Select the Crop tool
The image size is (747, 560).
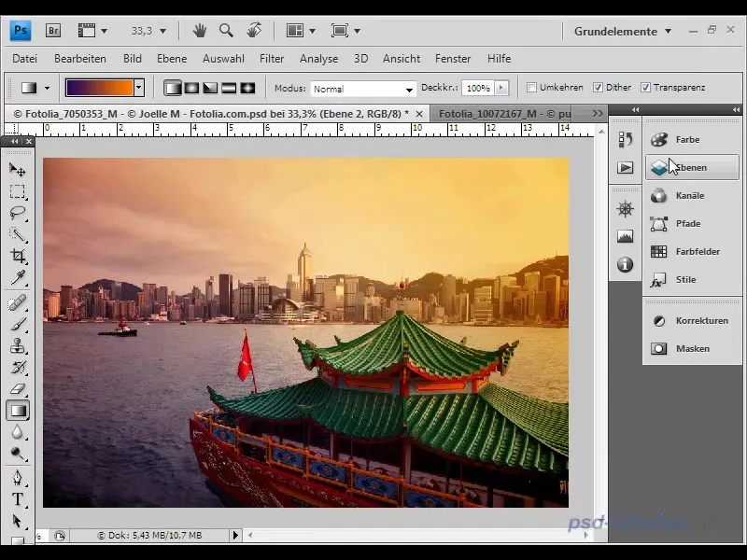(18, 256)
